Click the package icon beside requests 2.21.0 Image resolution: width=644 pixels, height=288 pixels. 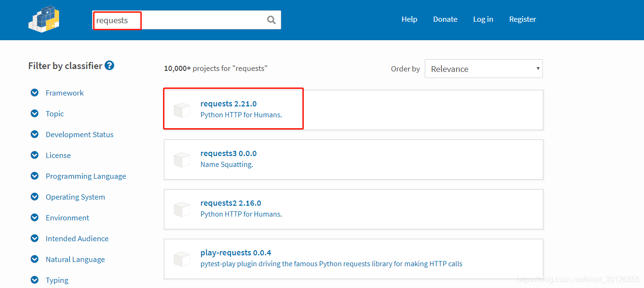[x=181, y=110]
